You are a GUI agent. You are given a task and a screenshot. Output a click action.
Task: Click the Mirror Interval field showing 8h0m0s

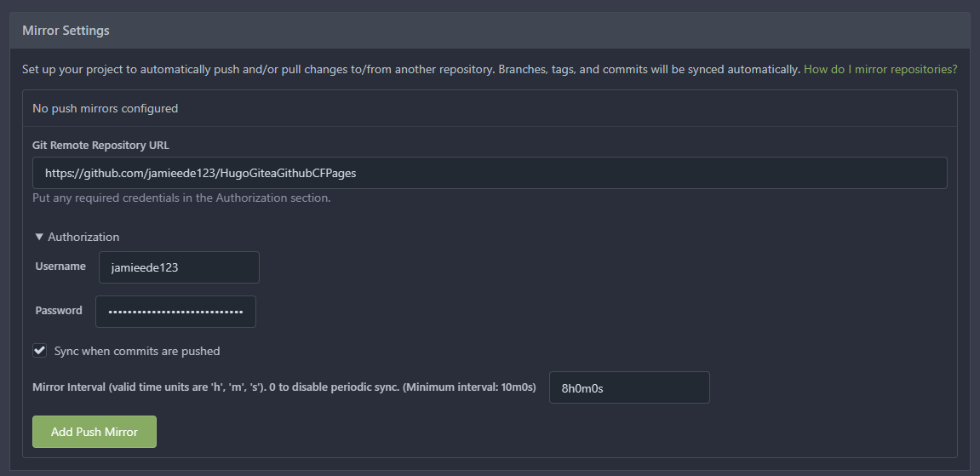tap(628, 387)
